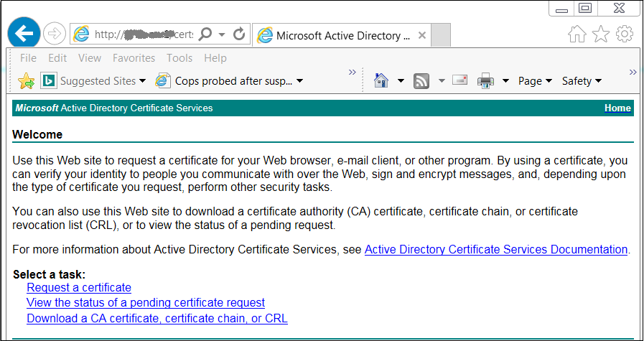Viewport: 644px width, 341px height.
Task: Click the Home house icon at top right
Action: tap(577, 34)
